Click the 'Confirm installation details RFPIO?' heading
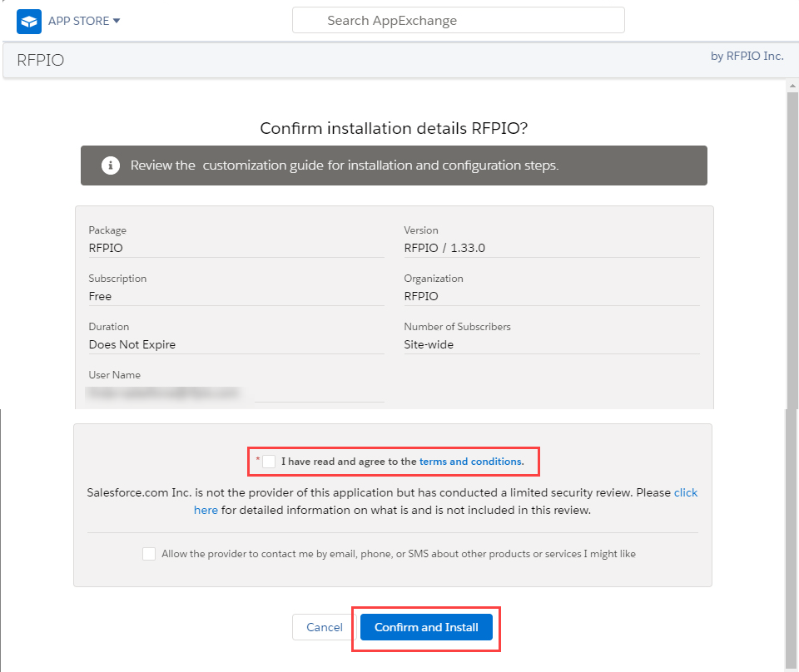Viewport: 799px width, 672px height. 394,128
